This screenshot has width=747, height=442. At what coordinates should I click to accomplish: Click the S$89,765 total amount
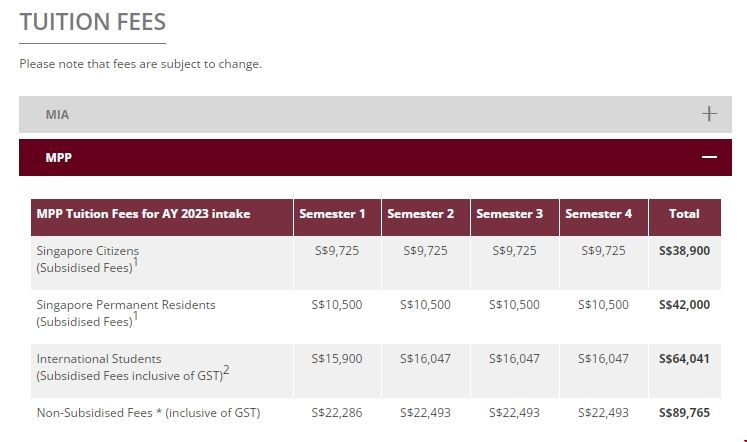(684, 413)
